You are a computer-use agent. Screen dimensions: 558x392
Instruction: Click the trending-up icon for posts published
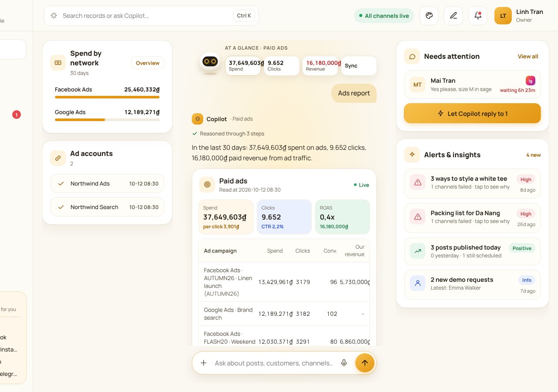(418, 251)
